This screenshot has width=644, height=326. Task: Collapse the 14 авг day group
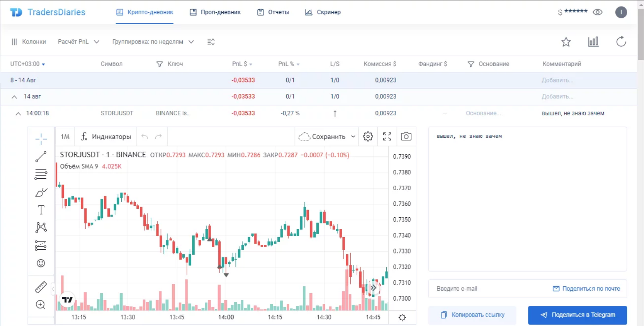pos(14,97)
